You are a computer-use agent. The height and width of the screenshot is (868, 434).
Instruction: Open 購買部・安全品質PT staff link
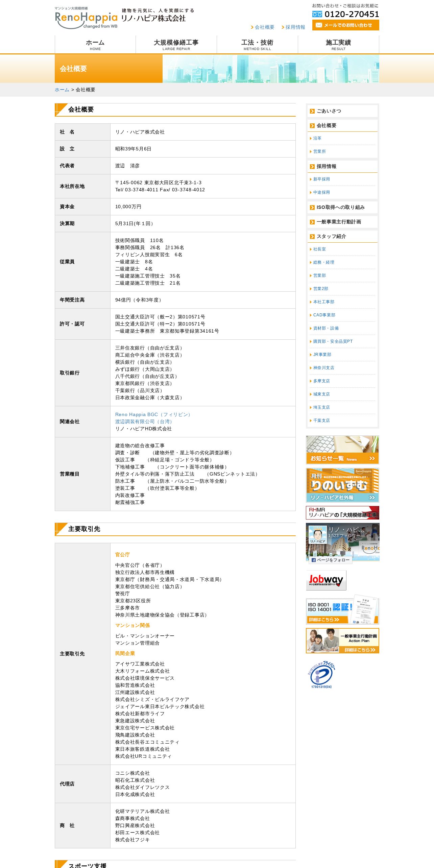(x=333, y=341)
